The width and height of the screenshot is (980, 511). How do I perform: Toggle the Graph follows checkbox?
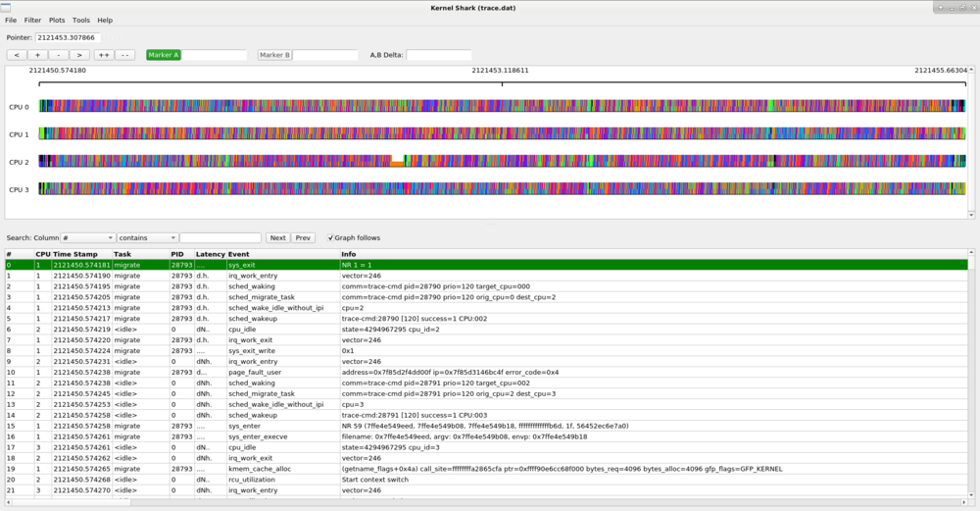pyautogui.click(x=330, y=237)
